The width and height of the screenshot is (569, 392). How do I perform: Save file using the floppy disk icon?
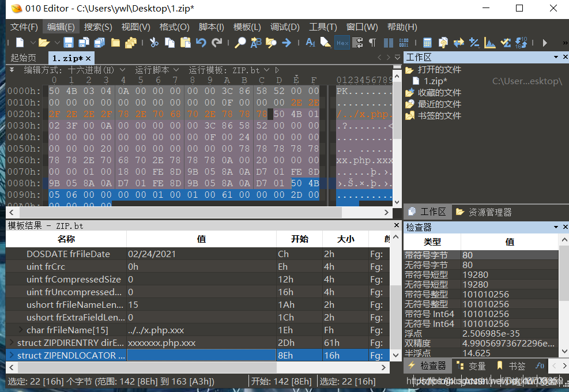point(68,43)
